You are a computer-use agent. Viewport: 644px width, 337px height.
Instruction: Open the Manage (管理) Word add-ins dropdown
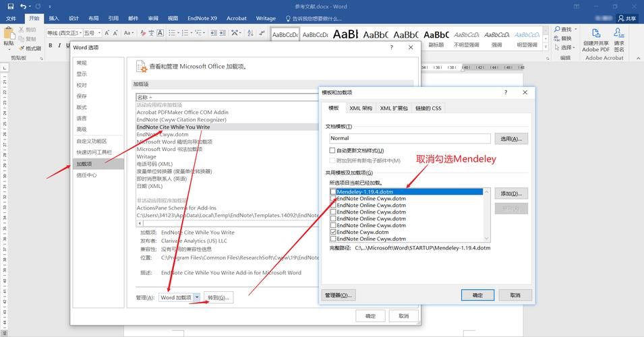tap(197, 297)
